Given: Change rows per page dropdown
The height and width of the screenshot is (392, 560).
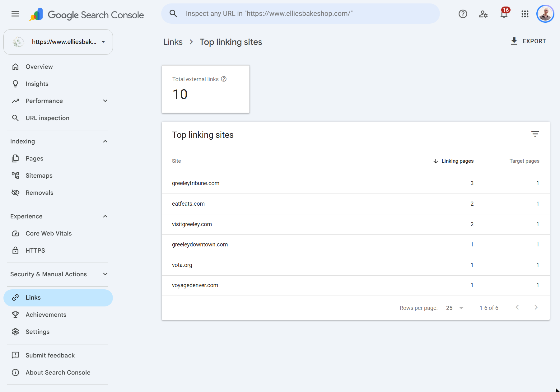Looking at the screenshot, I should point(455,308).
